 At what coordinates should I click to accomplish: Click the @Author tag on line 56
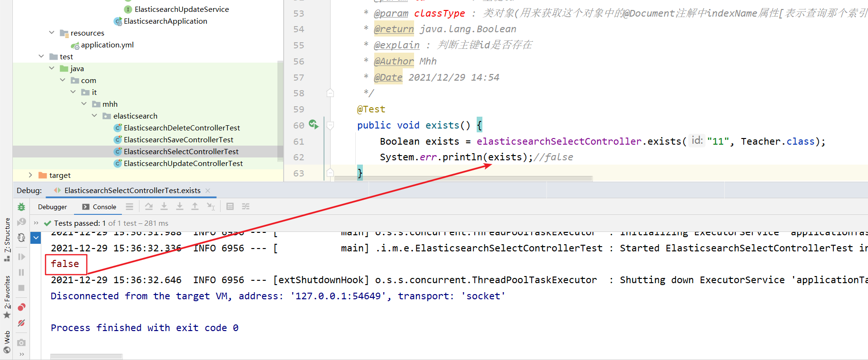pos(394,61)
